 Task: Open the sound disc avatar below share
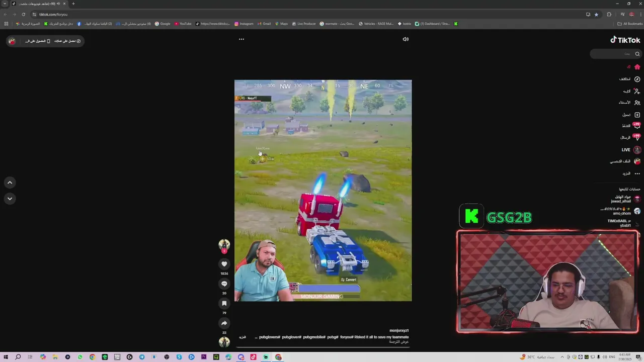(x=224, y=342)
